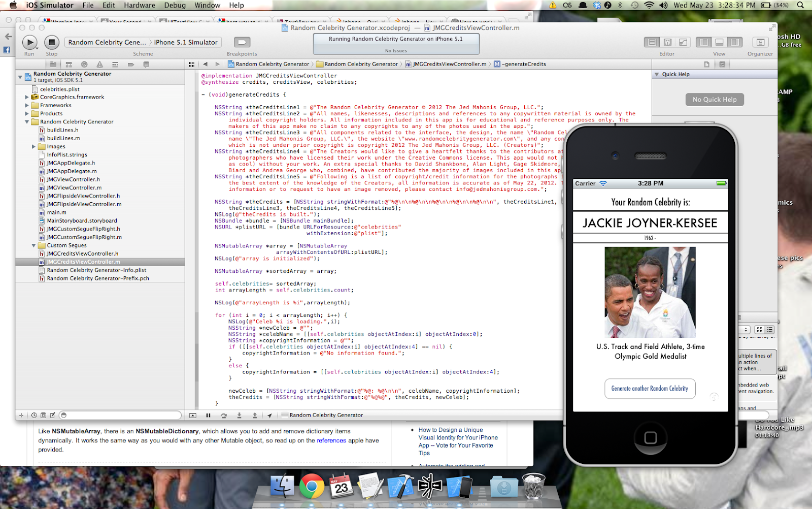Tap Generate another Random Celebrity button
The width and height of the screenshot is (812, 509).
tap(650, 389)
